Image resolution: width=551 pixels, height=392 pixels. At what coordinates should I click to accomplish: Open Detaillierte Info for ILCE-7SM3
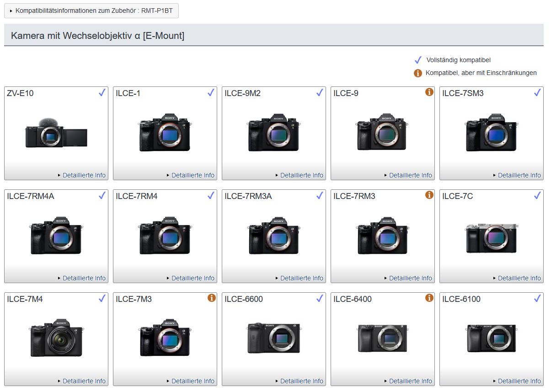tap(519, 175)
